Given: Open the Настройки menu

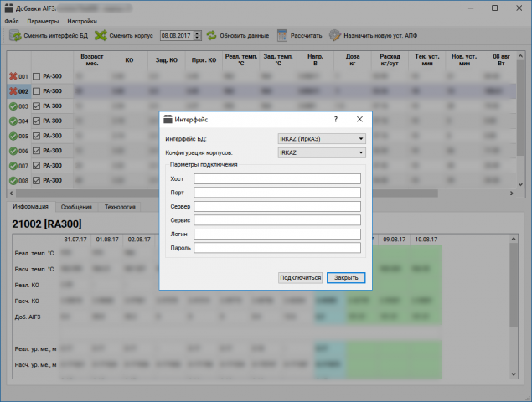Looking at the screenshot, I should click(x=82, y=22).
